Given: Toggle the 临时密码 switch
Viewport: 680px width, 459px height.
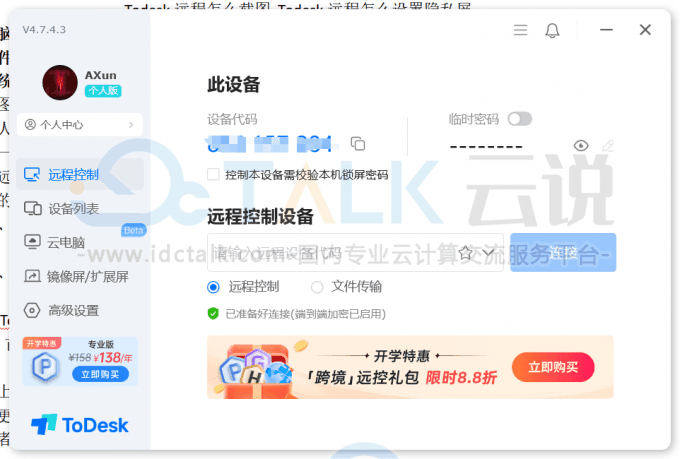Looking at the screenshot, I should [520, 119].
